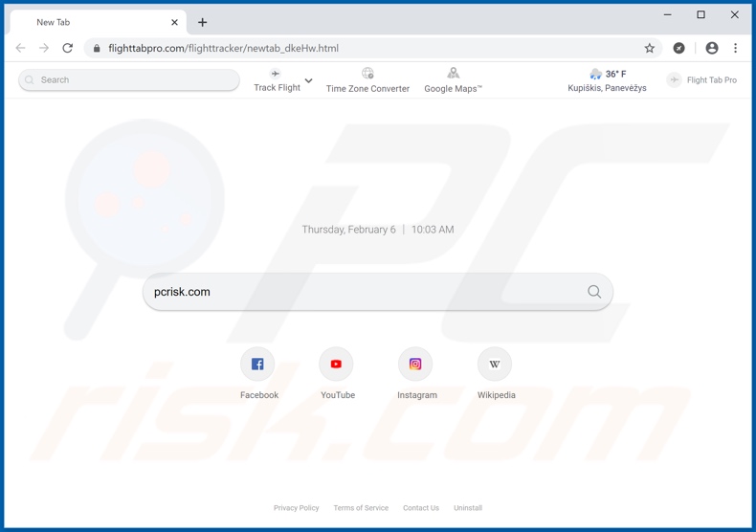
Task: Open the Contact Us link
Action: 421,508
